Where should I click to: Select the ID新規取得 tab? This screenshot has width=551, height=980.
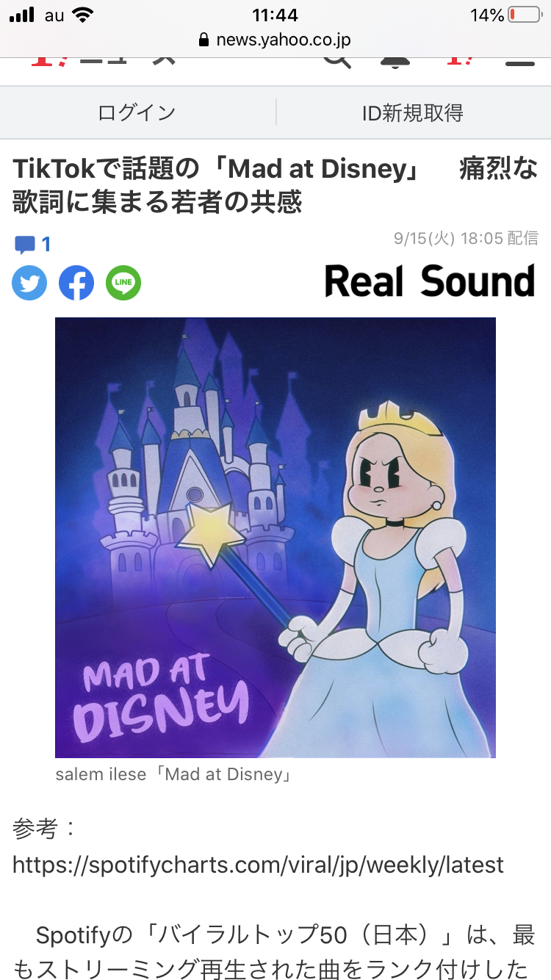pyautogui.click(x=413, y=113)
